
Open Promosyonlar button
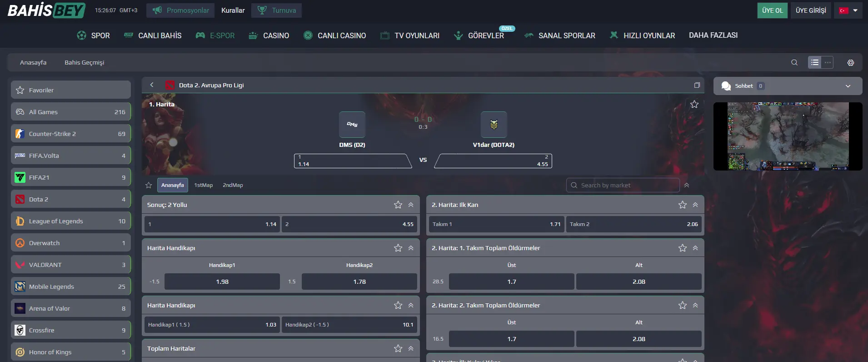pyautogui.click(x=180, y=10)
